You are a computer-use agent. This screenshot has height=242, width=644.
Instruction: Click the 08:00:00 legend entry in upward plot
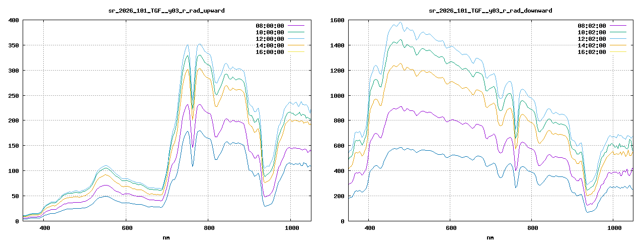coord(270,26)
